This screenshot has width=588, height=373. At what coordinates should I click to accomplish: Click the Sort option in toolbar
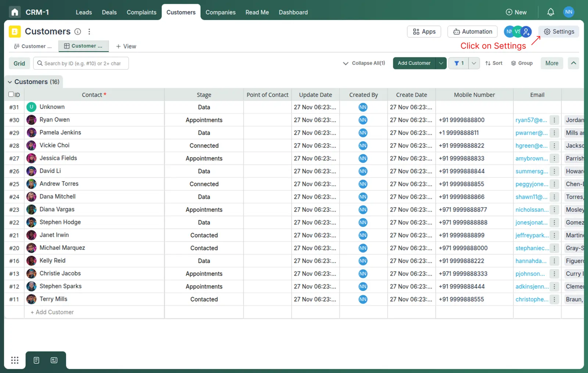[494, 63]
